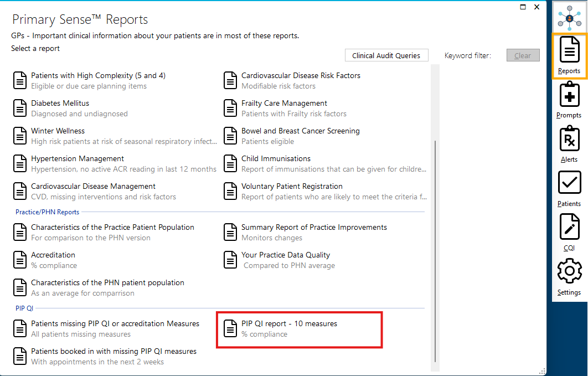Open Clinical Audit Queries
The height and width of the screenshot is (376, 588).
pyautogui.click(x=386, y=55)
